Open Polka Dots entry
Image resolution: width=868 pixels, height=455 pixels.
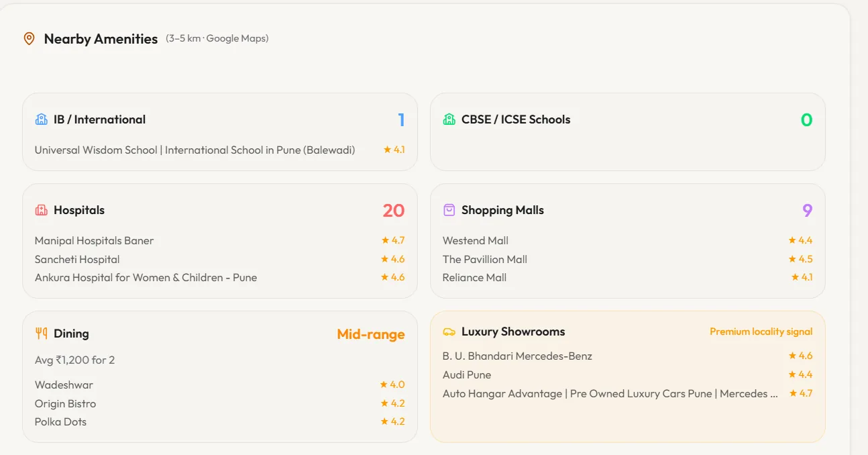[x=60, y=421]
